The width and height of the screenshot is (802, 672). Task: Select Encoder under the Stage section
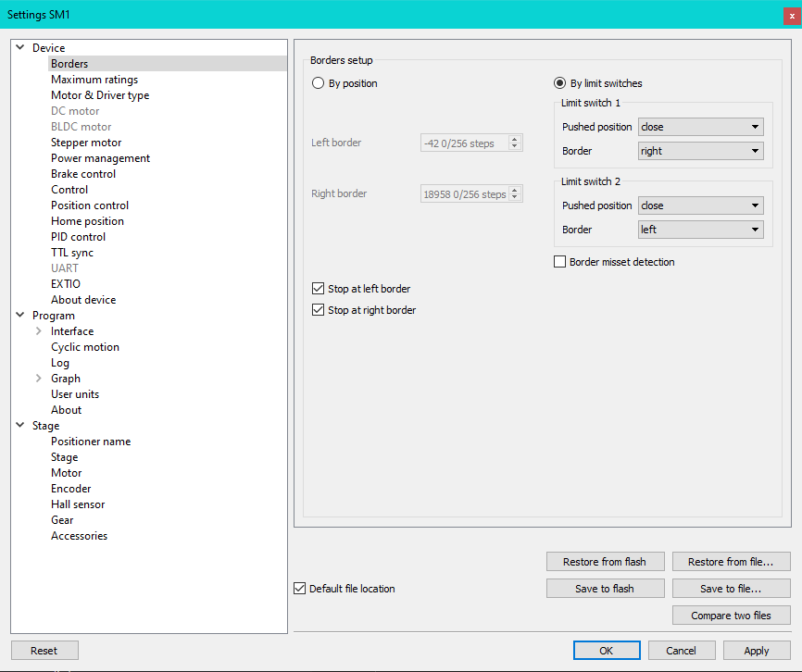click(70, 488)
